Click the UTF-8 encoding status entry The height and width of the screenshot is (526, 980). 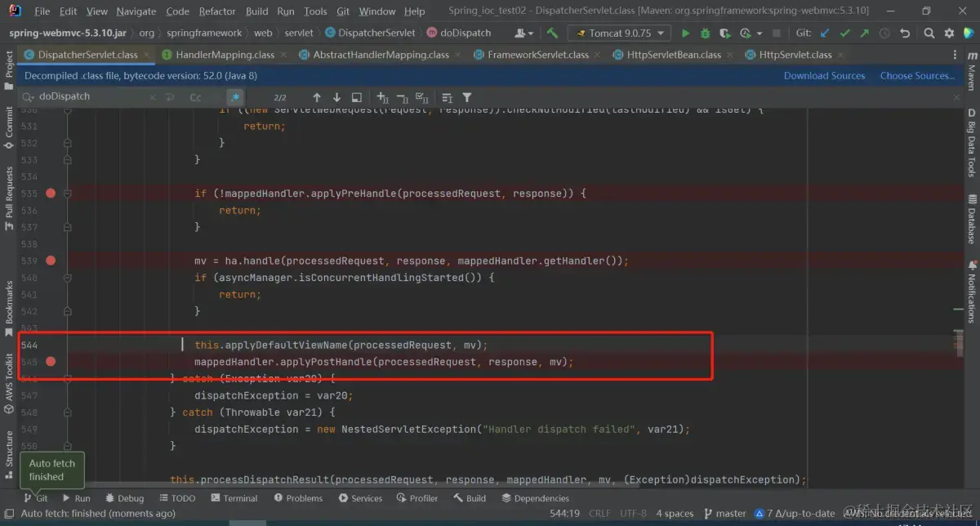[x=631, y=514]
